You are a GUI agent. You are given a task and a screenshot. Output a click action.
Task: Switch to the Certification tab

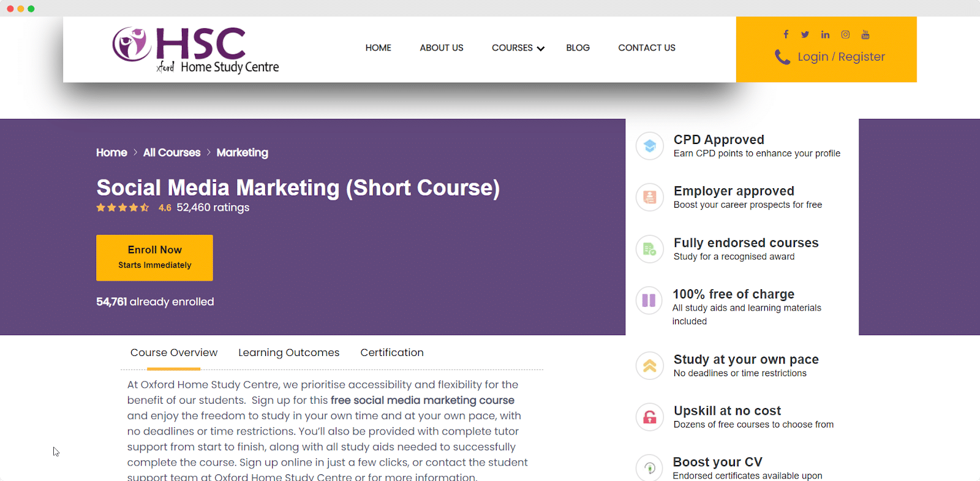[x=392, y=353]
